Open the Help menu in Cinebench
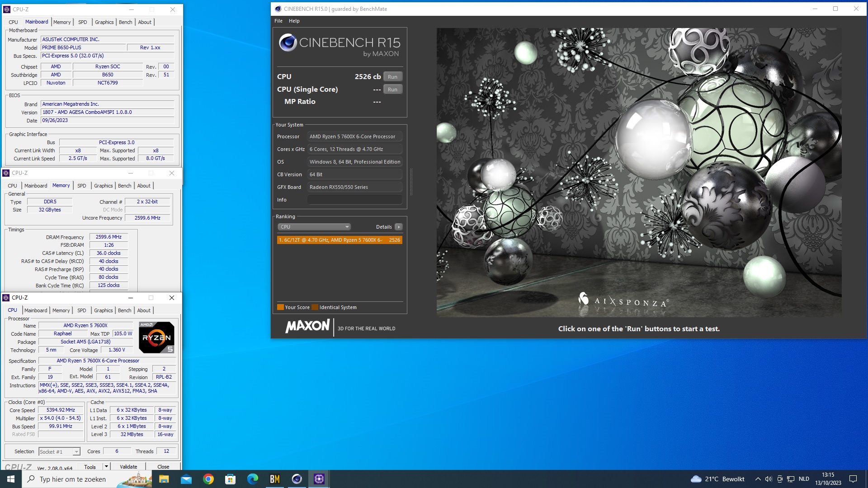The image size is (868, 488). click(x=294, y=21)
